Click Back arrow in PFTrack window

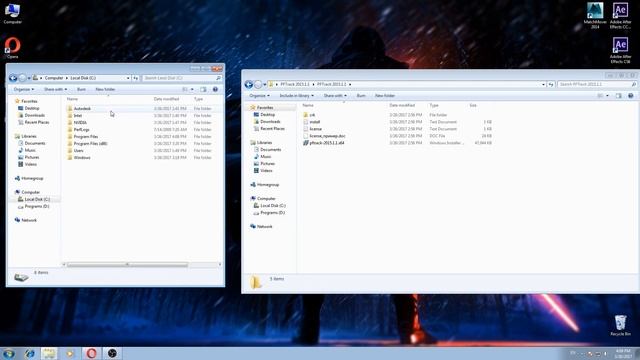coord(249,84)
